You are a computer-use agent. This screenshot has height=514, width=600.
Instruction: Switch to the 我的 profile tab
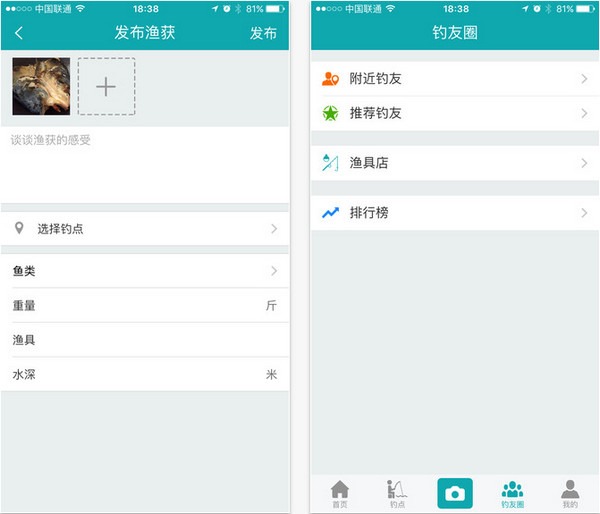[570, 494]
